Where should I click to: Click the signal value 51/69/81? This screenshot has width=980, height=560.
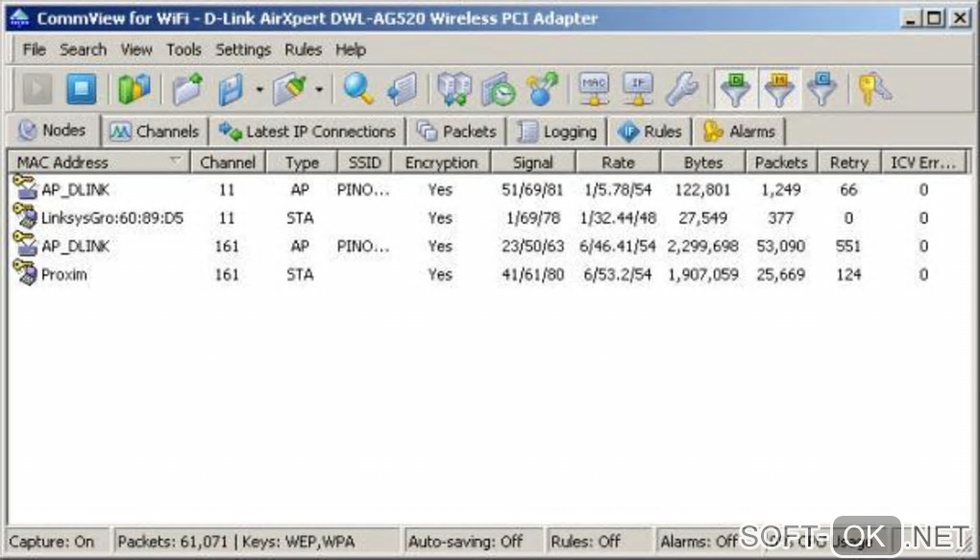point(532,189)
